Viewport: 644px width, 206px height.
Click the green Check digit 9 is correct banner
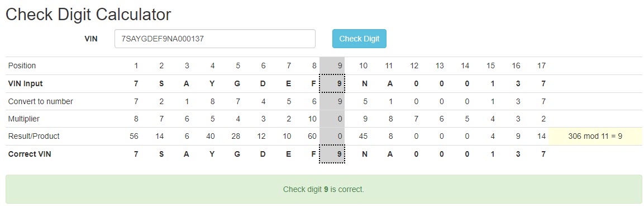pos(323,190)
